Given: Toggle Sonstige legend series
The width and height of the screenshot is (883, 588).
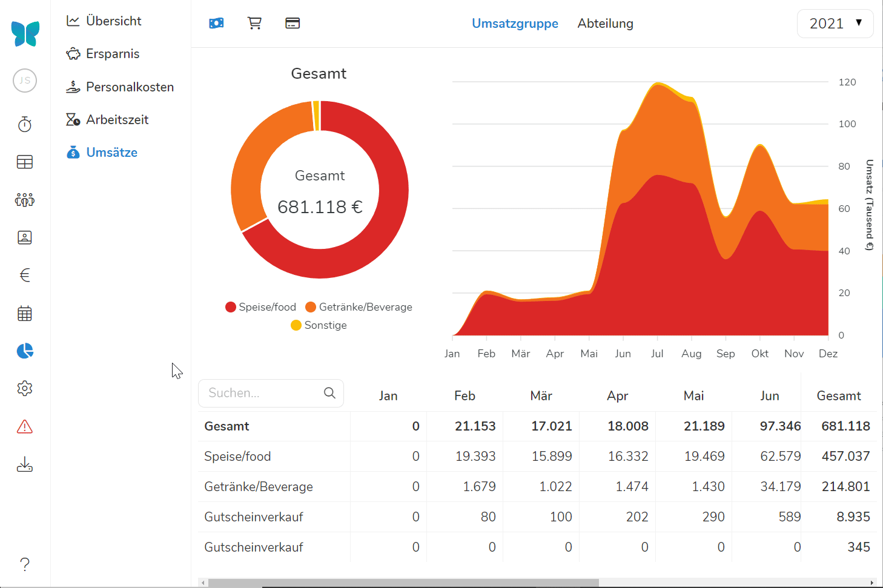Looking at the screenshot, I should click(319, 325).
